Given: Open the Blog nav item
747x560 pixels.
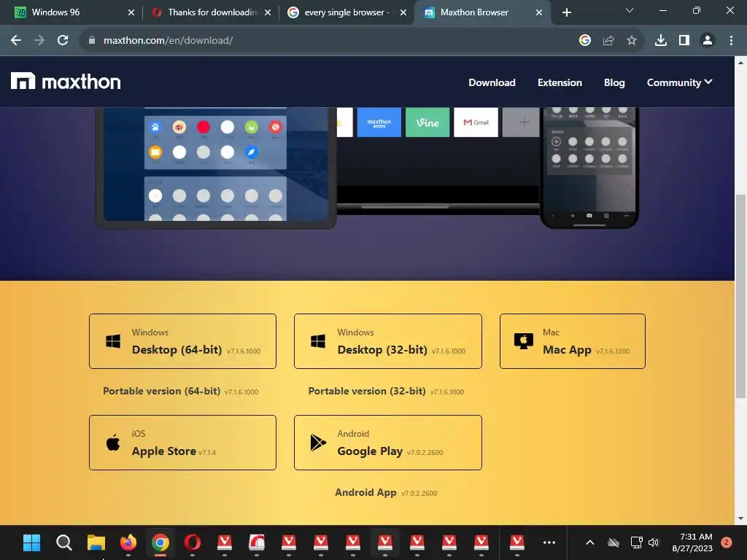Looking at the screenshot, I should 614,82.
